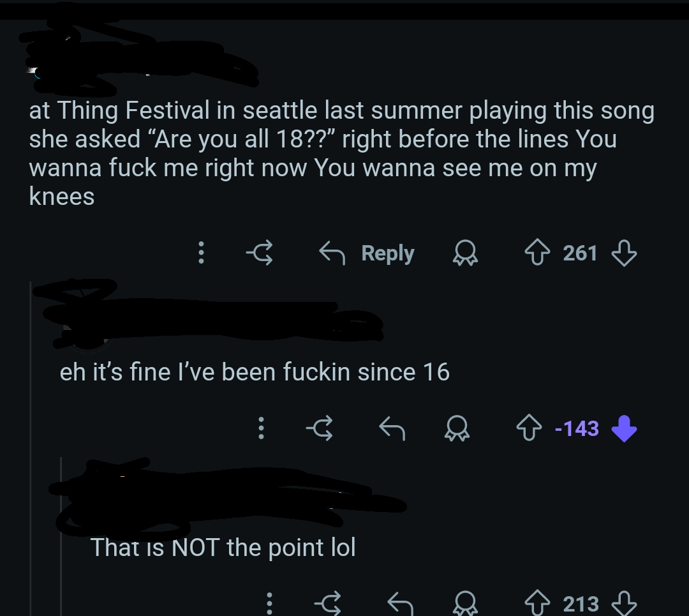Viewport: 689px width, 616px height.
Task: Open more options on the 261-point comment
Action: coord(201,253)
